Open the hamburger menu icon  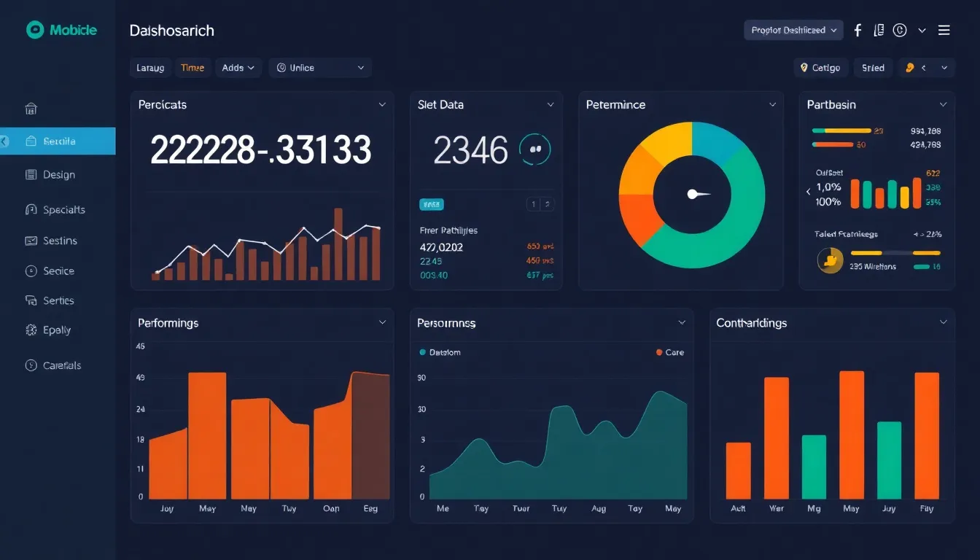[x=944, y=30]
